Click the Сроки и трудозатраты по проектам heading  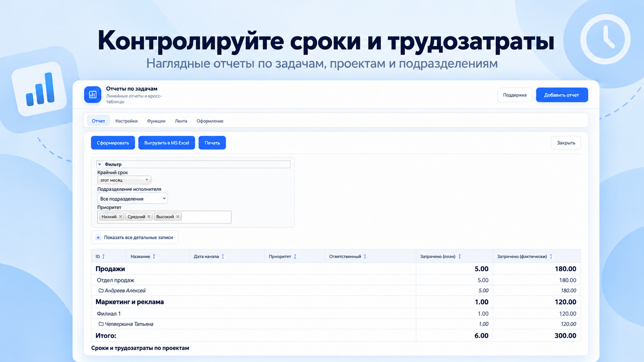(140, 348)
